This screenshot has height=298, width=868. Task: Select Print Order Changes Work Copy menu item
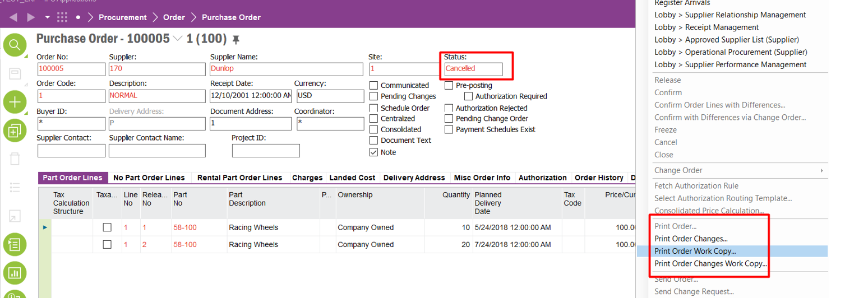click(710, 263)
